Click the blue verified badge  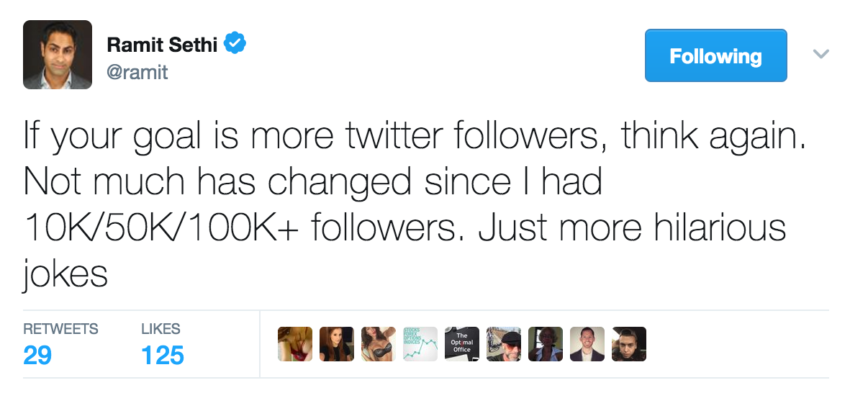[x=235, y=43]
